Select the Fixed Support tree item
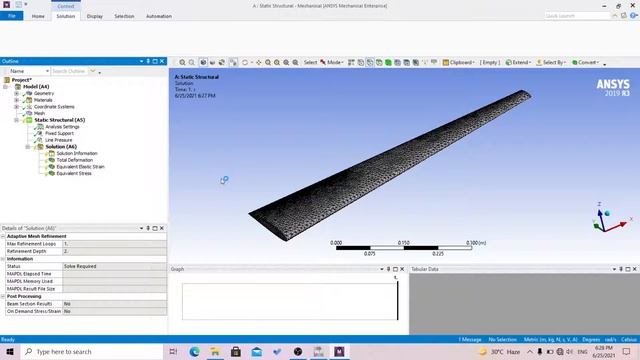 point(59,133)
